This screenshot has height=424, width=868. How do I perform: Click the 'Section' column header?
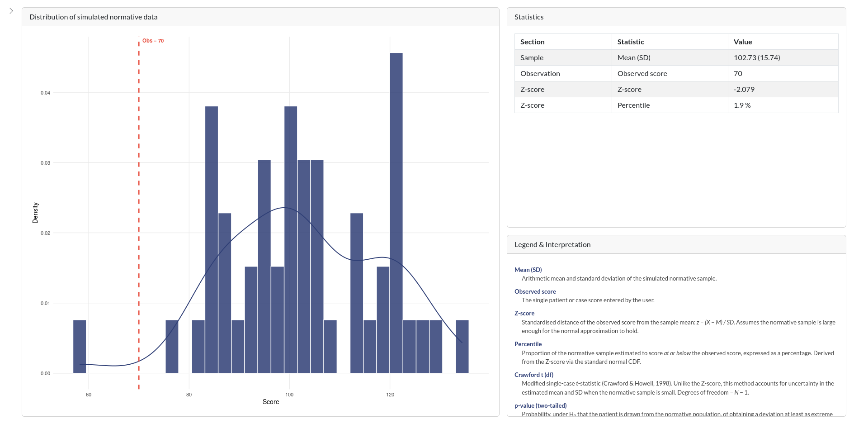coord(533,42)
